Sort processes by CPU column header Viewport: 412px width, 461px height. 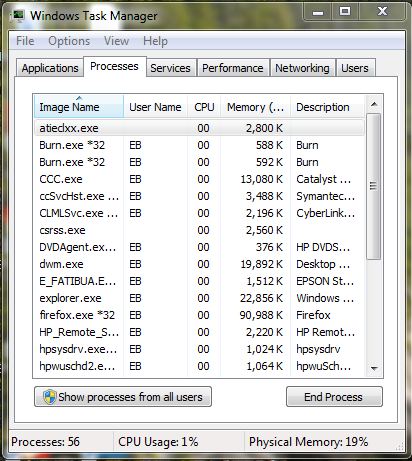pyautogui.click(x=204, y=107)
